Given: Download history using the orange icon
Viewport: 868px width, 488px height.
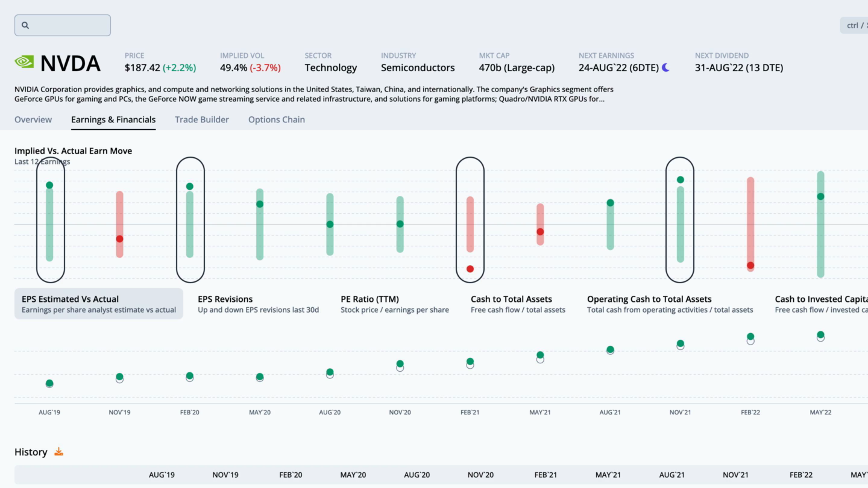Looking at the screenshot, I should click(x=58, y=451).
